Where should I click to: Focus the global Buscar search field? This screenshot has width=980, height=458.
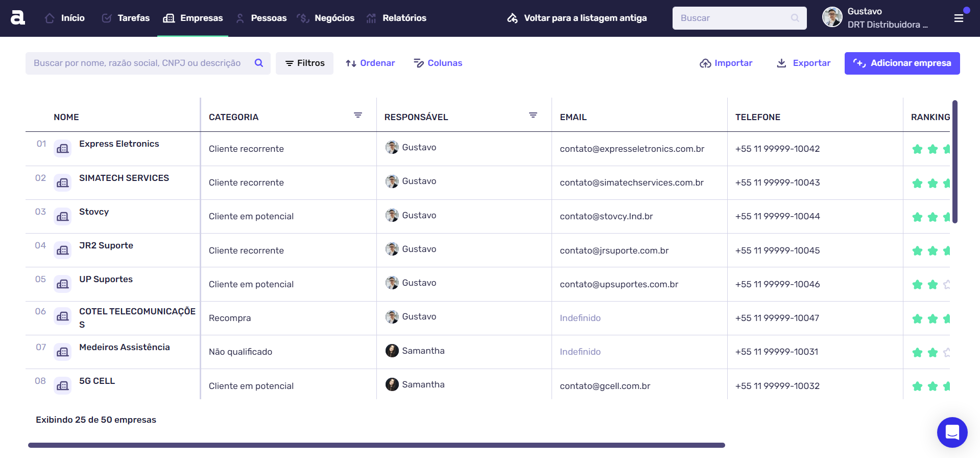[739, 18]
